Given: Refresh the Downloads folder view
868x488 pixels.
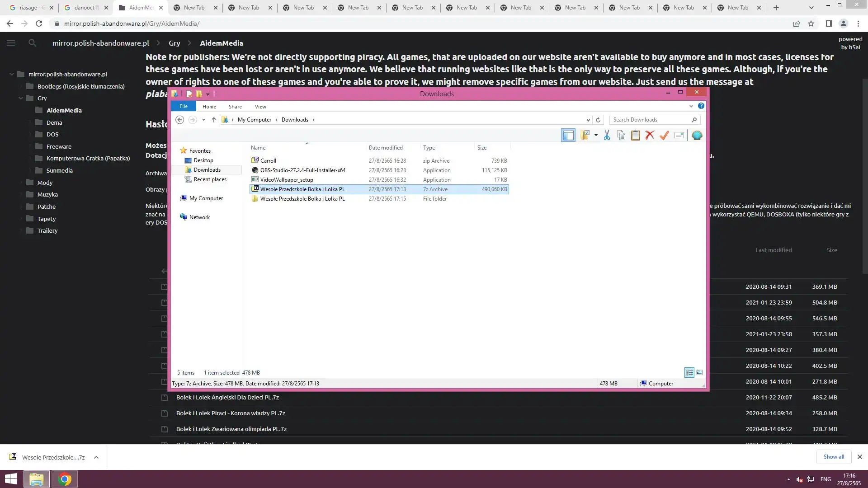Looking at the screenshot, I should (x=598, y=120).
